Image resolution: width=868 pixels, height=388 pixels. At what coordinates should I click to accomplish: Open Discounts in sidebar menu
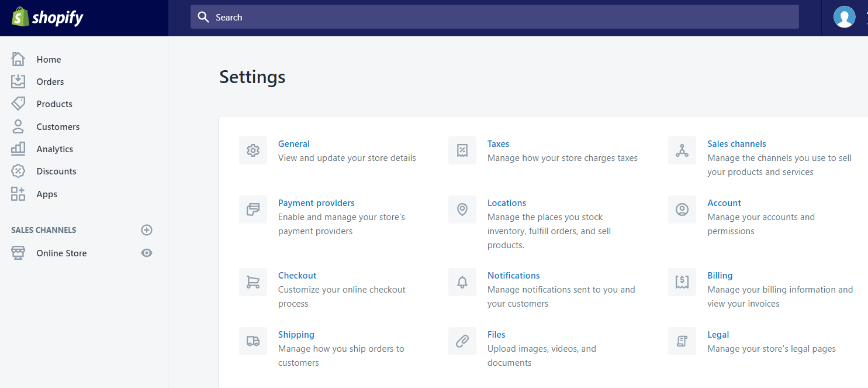[56, 171]
